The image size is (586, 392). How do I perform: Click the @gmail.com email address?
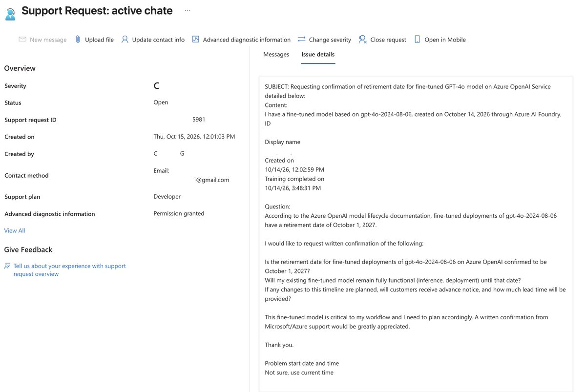(212, 180)
